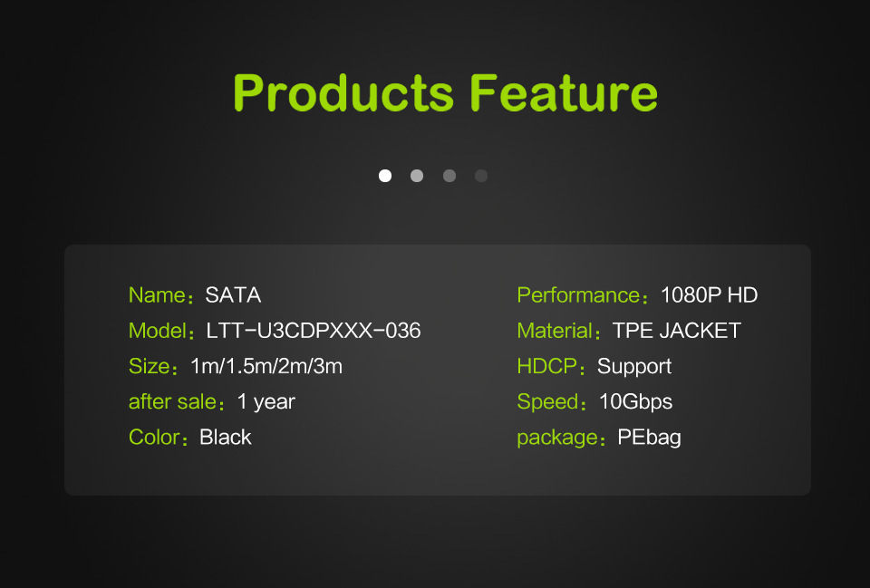The width and height of the screenshot is (870, 588).
Task: Click the Black color value
Action: [226, 438]
